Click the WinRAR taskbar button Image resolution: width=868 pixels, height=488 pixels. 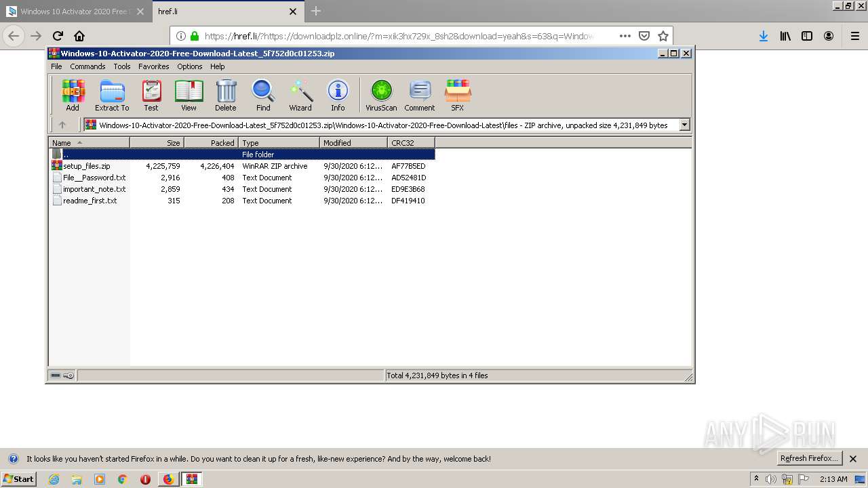(x=192, y=479)
